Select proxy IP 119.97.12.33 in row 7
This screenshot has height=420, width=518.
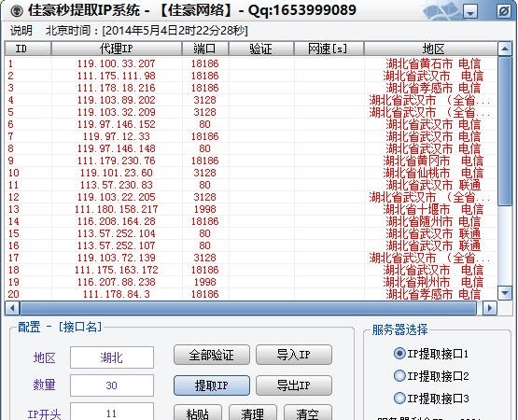tap(117, 136)
